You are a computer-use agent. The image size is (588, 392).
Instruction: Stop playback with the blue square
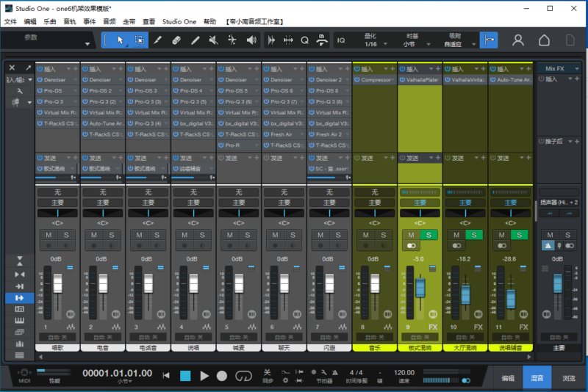[x=185, y=376]
